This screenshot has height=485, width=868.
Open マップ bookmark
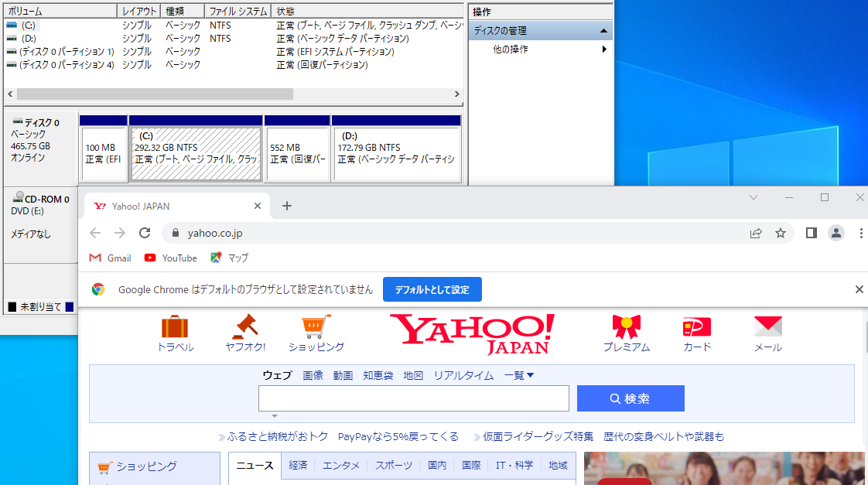(x=229, y=258)
